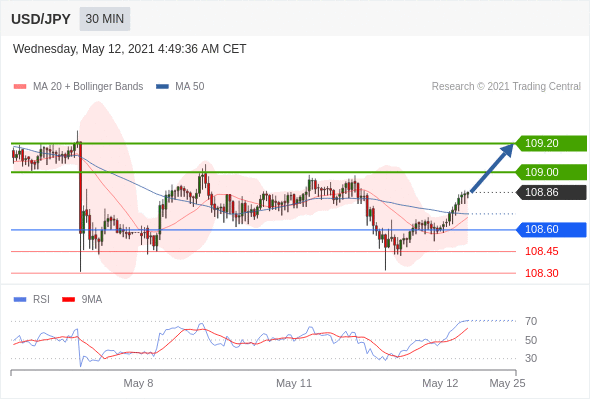Viewport: 590px width, 400px height.
Task: Select the 109.00 green resistance label
Action: (551, 172)
